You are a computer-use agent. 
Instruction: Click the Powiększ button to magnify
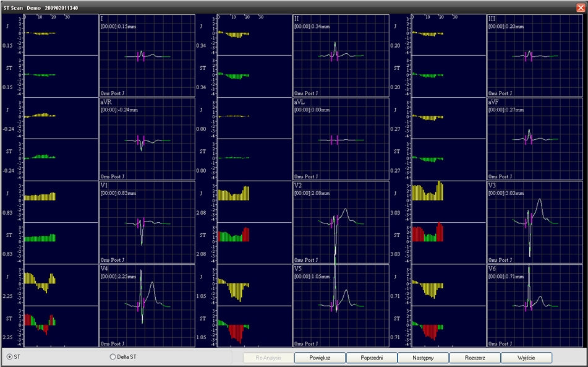point(319,357)
